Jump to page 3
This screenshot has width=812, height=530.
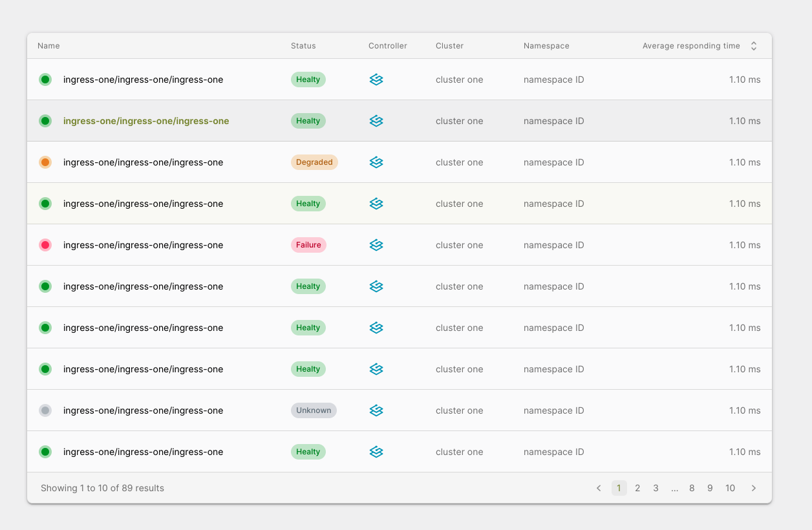(x=656, y=488)
